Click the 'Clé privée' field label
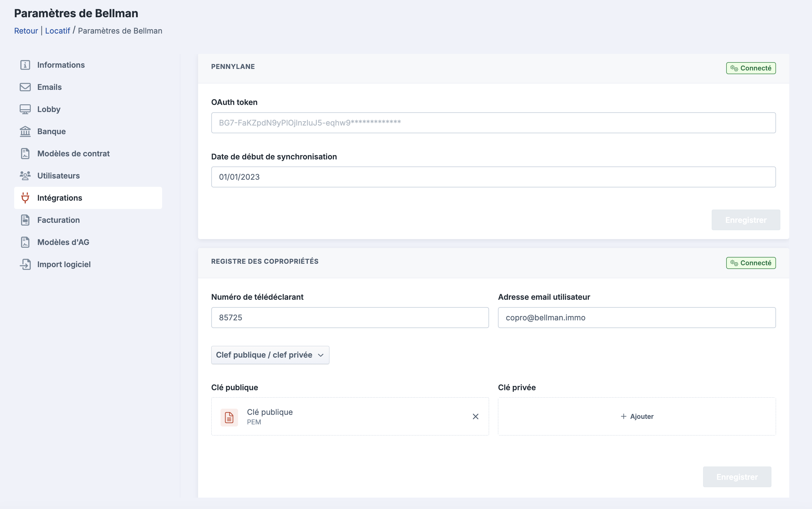The width and height of the screenshot is (812, 509). (x=517, y=387)
